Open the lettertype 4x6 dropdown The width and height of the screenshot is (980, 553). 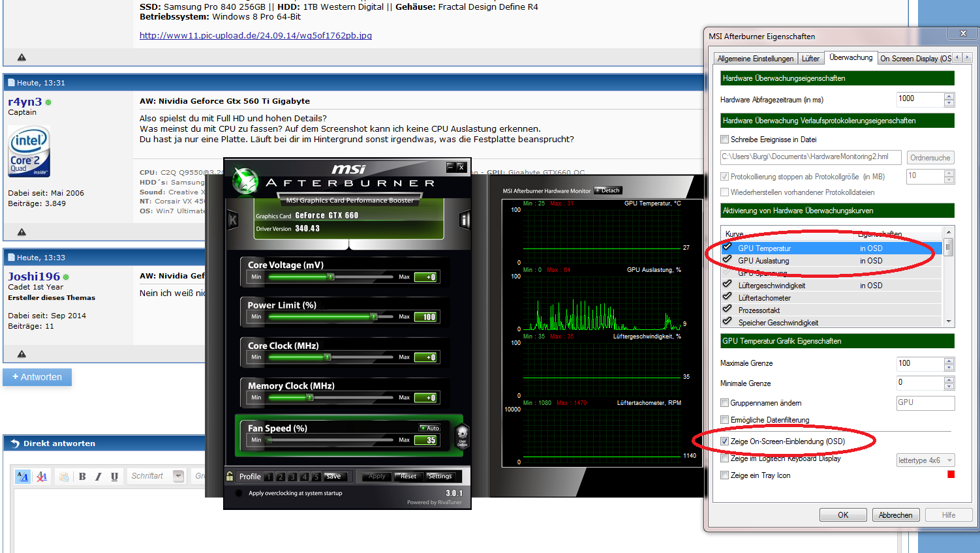point(926,460)
